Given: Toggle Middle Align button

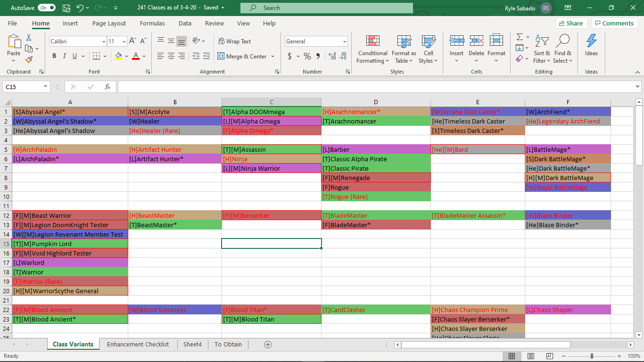Looking at the screenshot, I should 171,41.
